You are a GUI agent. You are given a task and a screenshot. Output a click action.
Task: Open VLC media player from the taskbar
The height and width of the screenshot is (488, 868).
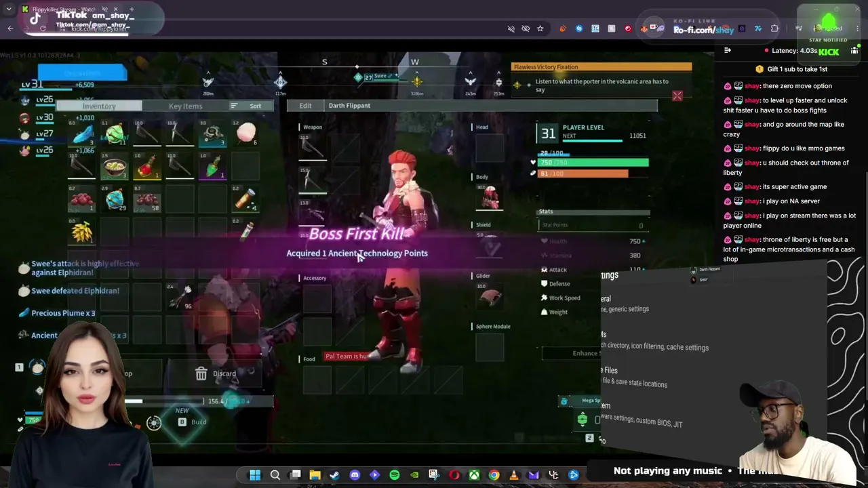click(514, 475)
